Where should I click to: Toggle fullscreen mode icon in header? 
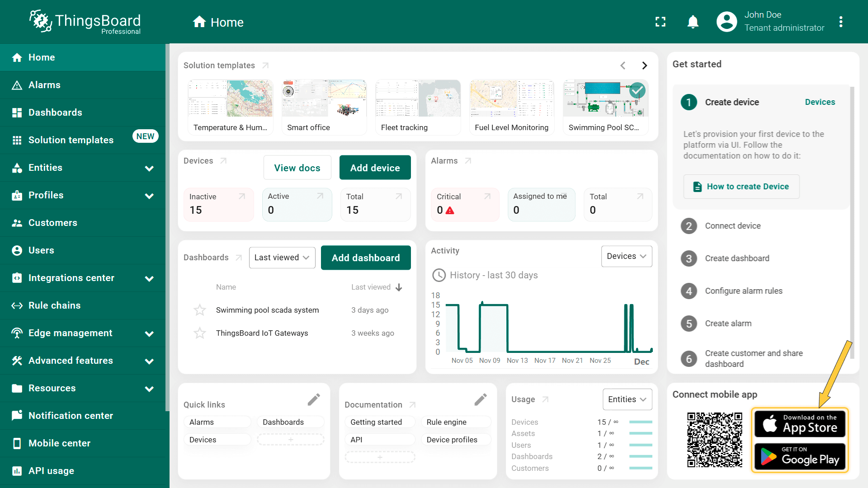[660, 22]
